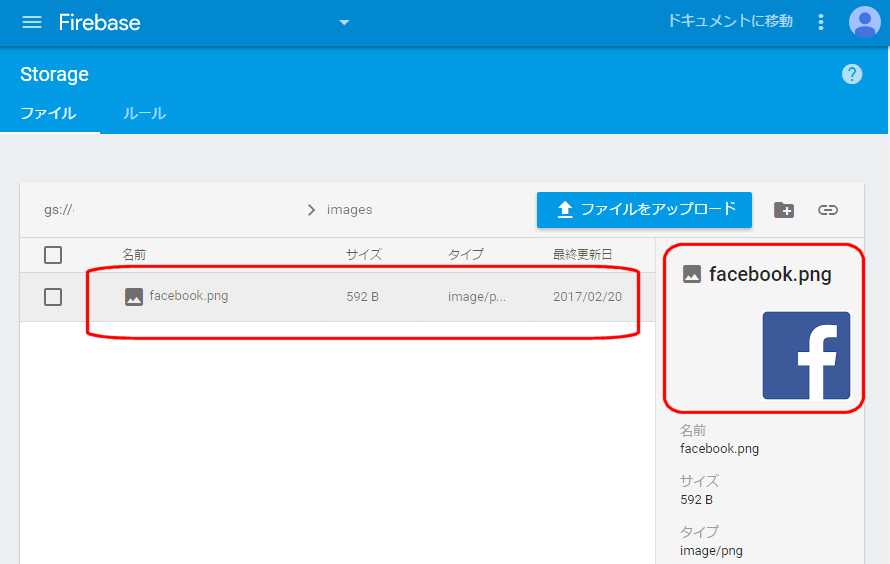Click the facebook.png detail panel title
The height and width of the screenshot is (564, 890).
pyautogui.click(x=770, y=274)
